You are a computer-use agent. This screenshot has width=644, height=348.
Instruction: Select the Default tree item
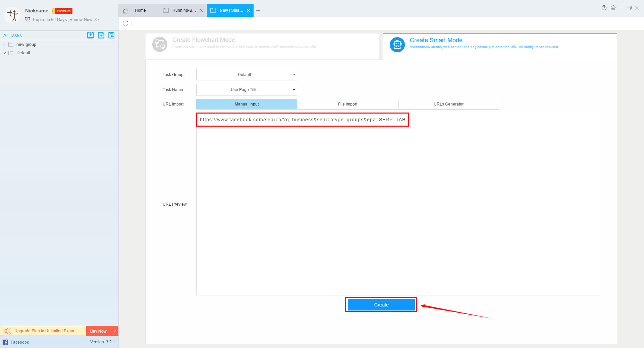pos(23,53)
